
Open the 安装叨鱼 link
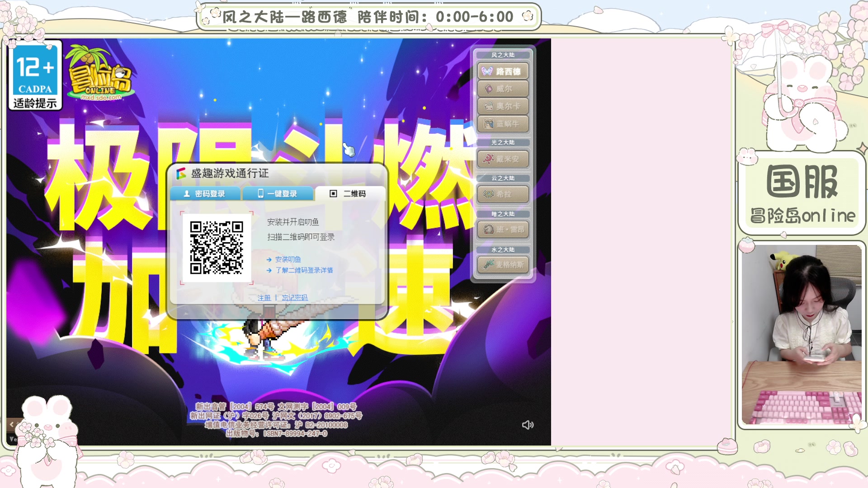pos(288,259)
